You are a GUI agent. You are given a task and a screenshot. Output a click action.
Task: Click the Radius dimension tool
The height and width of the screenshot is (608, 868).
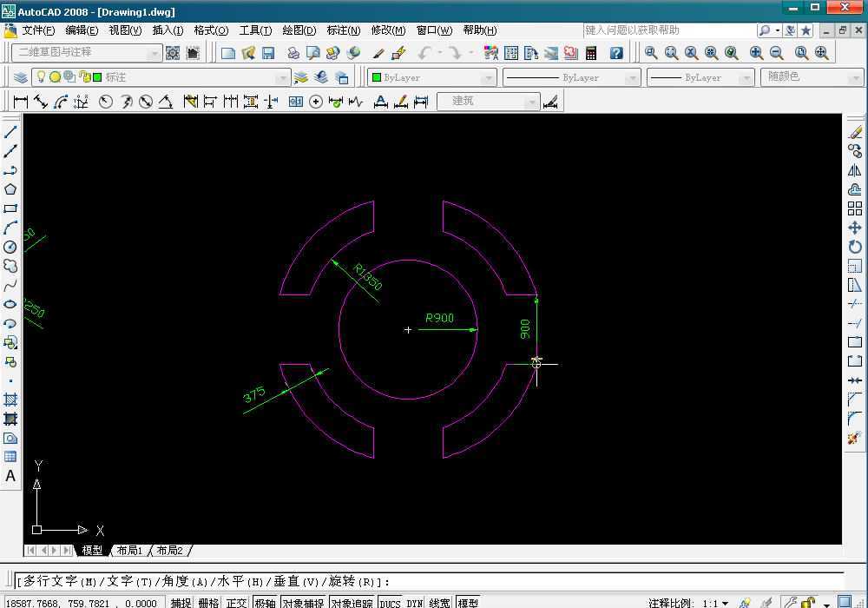click(106, 102)
